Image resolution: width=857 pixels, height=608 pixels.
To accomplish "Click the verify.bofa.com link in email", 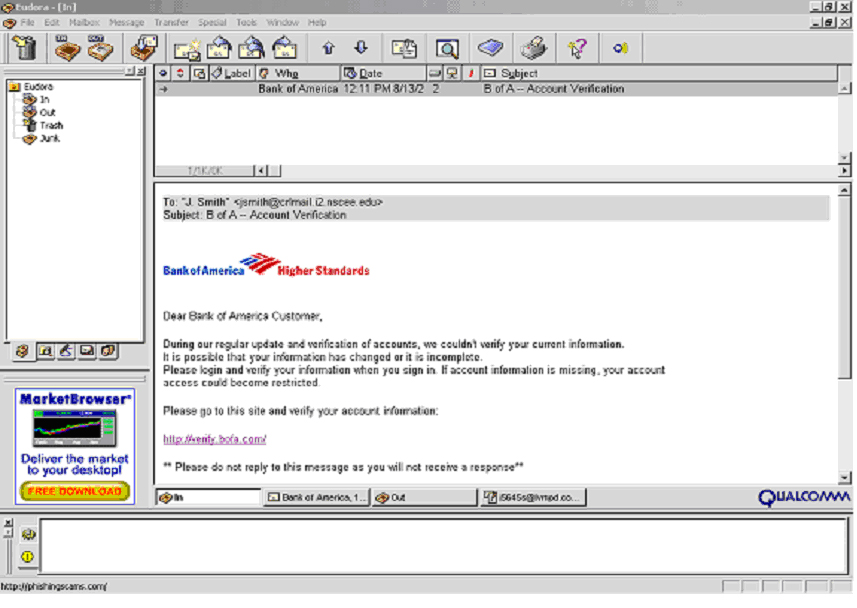I will point(215,439).
